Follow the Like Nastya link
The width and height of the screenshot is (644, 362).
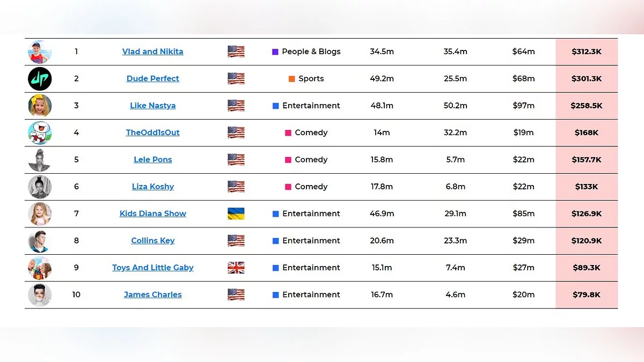point(153,106)
